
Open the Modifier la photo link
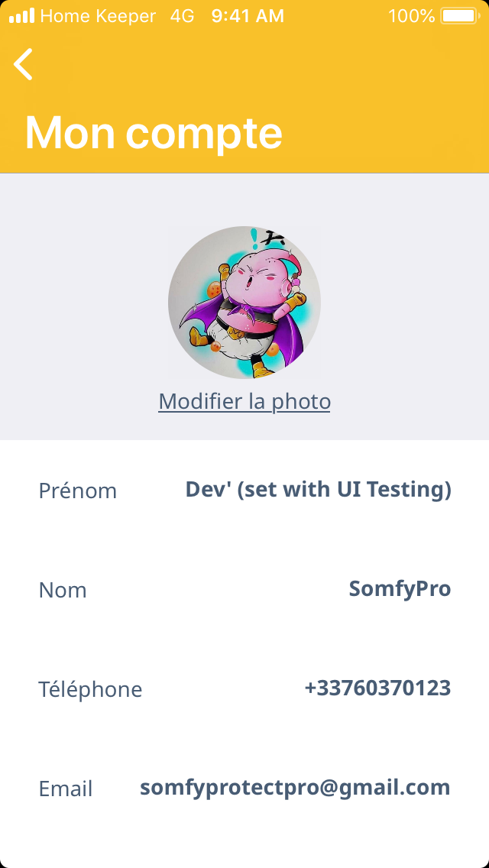(x=244, y=402)
